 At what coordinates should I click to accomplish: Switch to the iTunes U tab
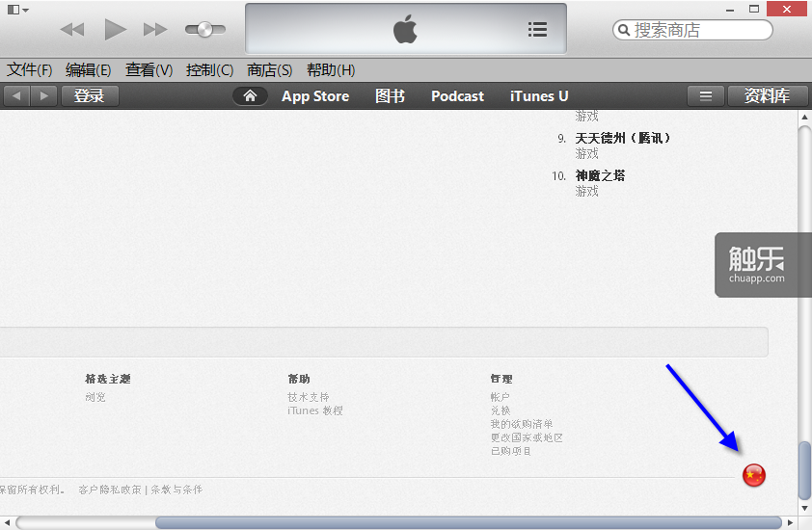click(539, 96)
